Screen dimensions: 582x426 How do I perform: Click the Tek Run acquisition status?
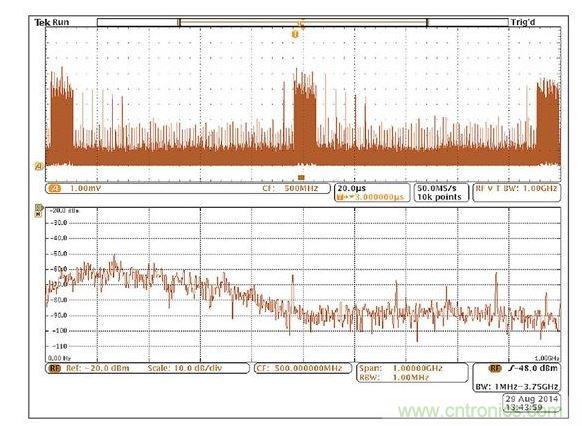[x=52, y=22]
